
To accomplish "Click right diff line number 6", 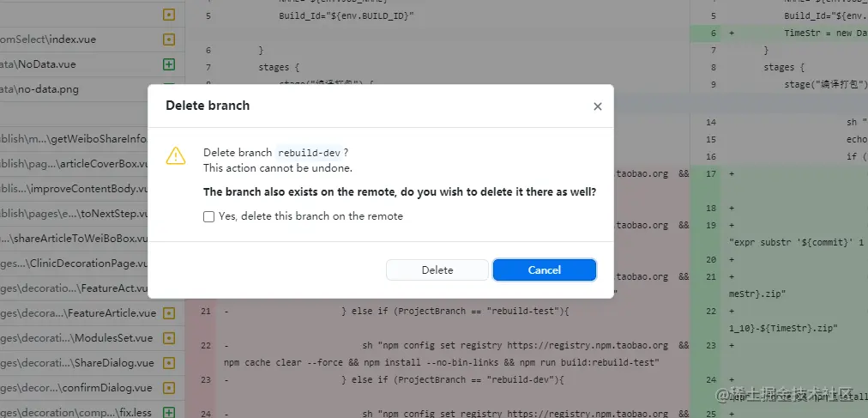I will (713, 33).
